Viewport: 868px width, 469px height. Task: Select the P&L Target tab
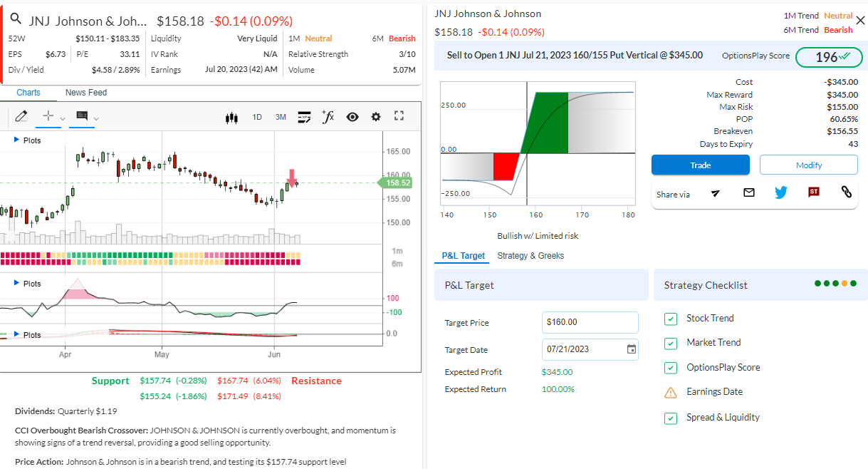[464, 256]
